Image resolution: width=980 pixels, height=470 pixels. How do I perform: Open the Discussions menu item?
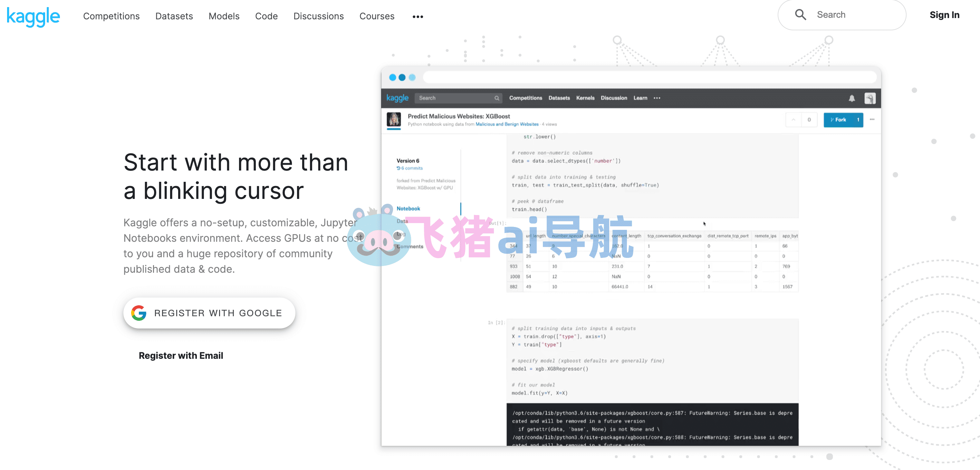318,16
